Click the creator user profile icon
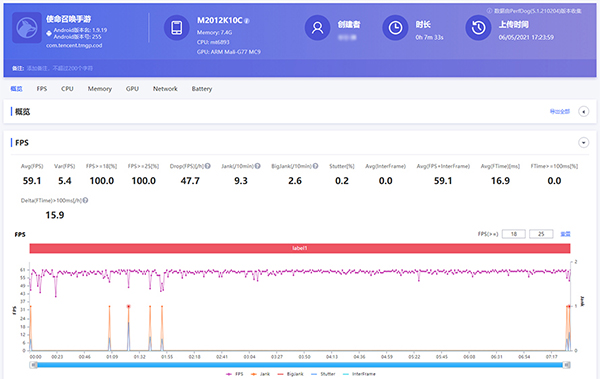The width and height of the screenshot is (600, 379). pos(317,28)
